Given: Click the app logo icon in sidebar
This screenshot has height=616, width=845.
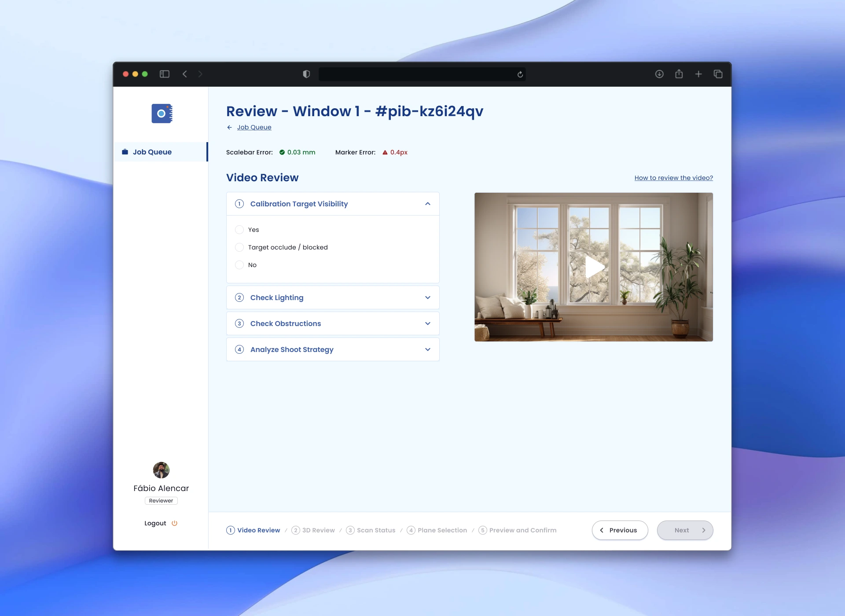Looking at the screenshot, I should [x=162, y=114].
